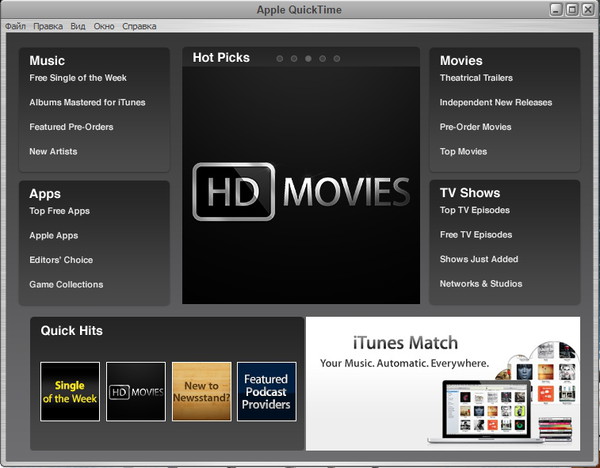Image resolution: width=600 pixels, height=468 pixels.
Task: Open Free Single of the Week link
Action: pos(78,78)
